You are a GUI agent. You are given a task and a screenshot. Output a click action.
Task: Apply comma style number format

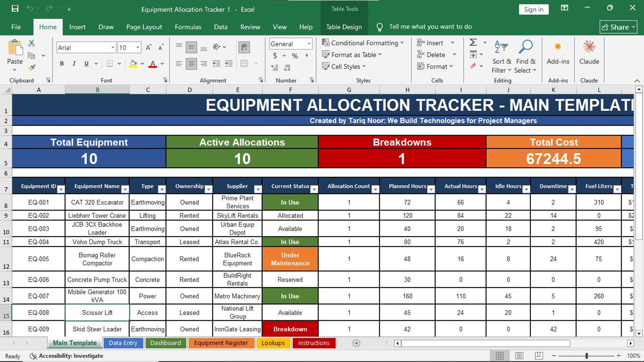coord(307,56)
